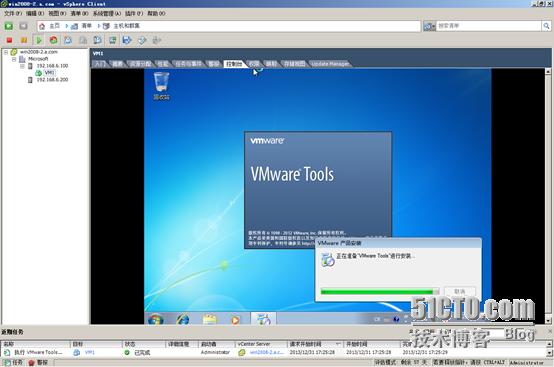Click the dropdown arrow after 主页 in breadcrumb
This screenshot has height=367, width=554.
66,26
